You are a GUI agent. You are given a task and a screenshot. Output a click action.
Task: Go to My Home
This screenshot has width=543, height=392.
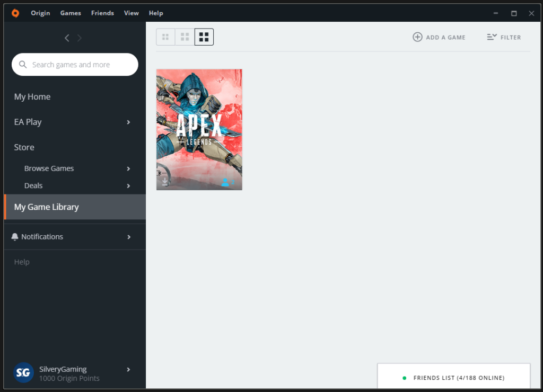point(32,96)
